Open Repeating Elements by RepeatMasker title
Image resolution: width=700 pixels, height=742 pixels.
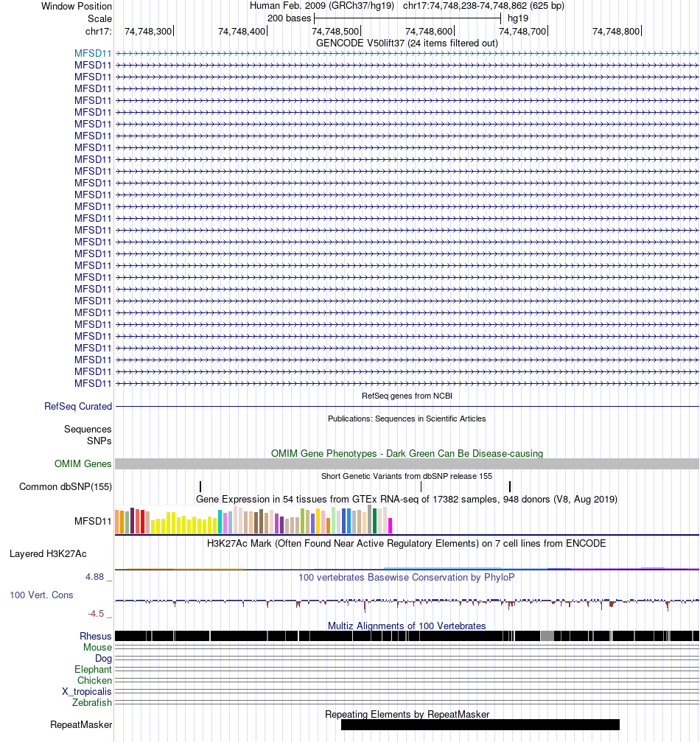coord(407,714)
